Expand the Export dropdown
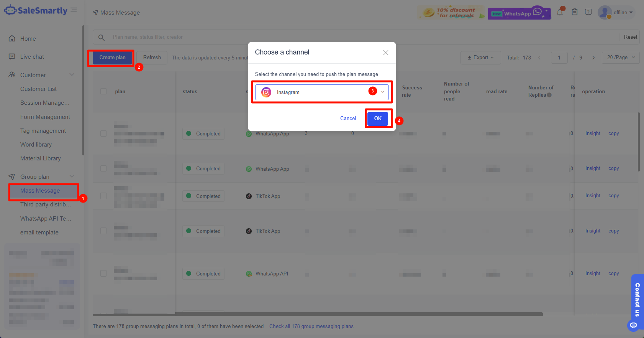Image resolution: width=644 pixels, height=338 pixels. 480,58
